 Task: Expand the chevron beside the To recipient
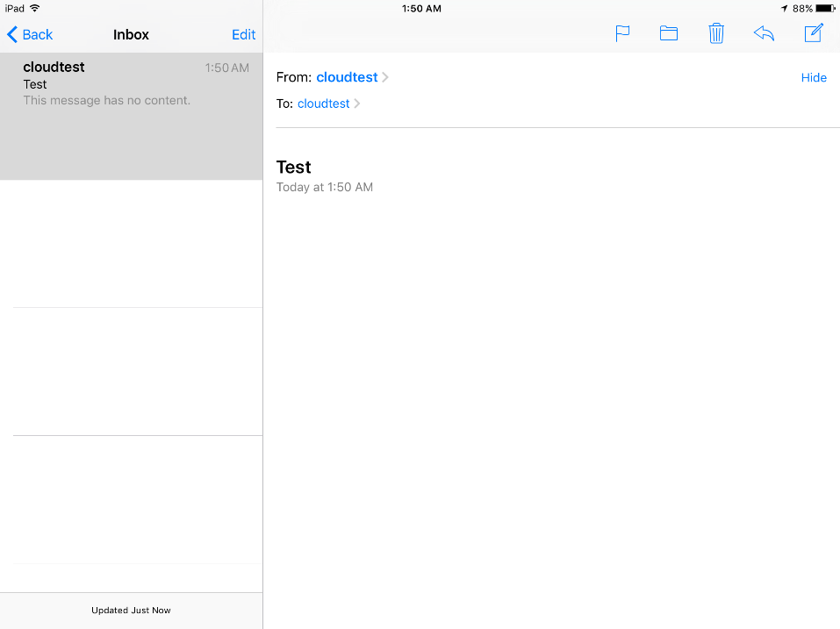[x=357, y=104]
